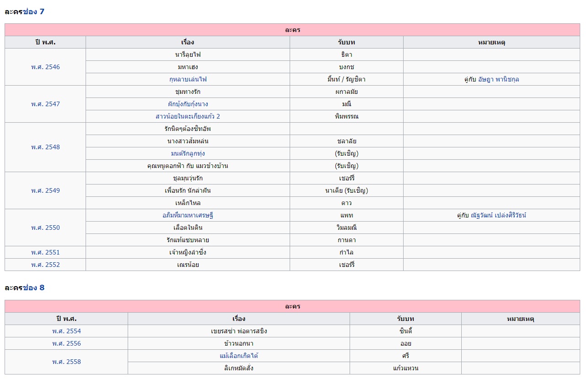588x385 pixels.
Task: Click the role cell ดาว
Action: [346, 203]
